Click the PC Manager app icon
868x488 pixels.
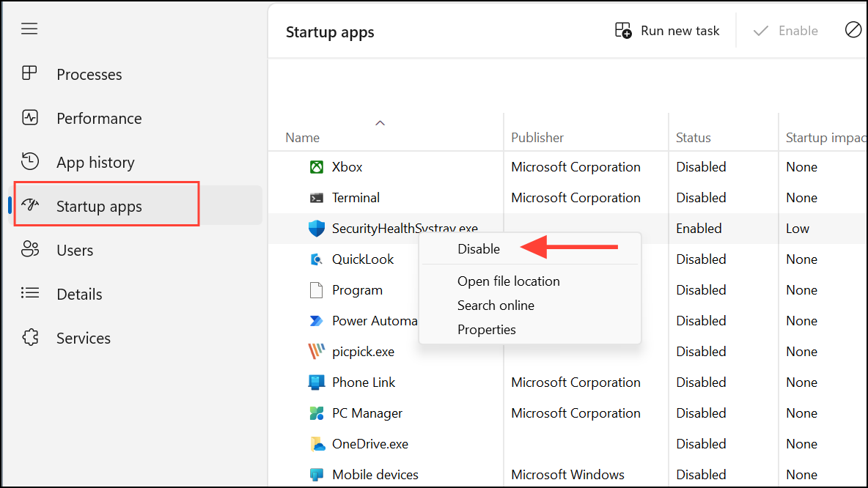coord(316,413)
